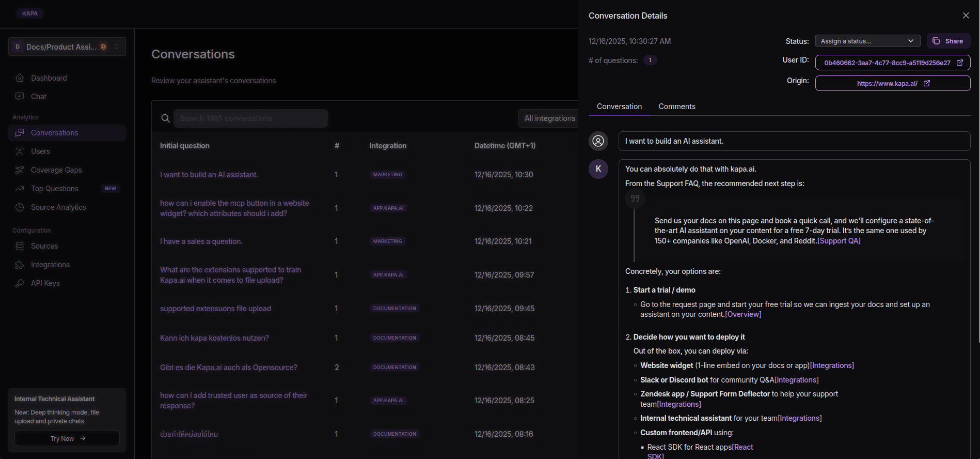This screenshot has height=459, width=980.
Task: Click the copy icon on Share button
Action: click(936, 41)
